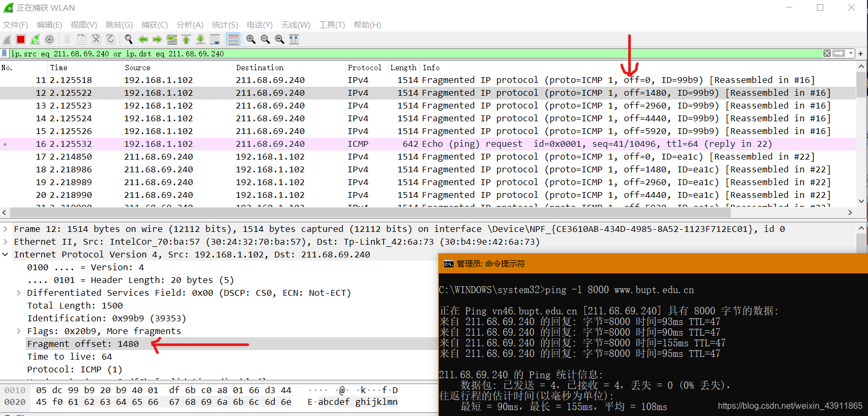Close the capture file using the X file icon
This screenshot has width=868, height=416.
[x=96, y=39]
